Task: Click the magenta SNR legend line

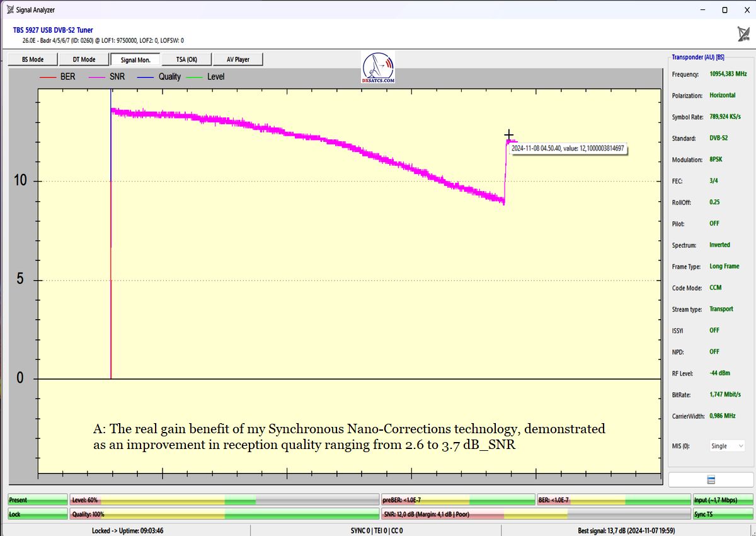Action: pyautogui.click(x=97, y=77)
